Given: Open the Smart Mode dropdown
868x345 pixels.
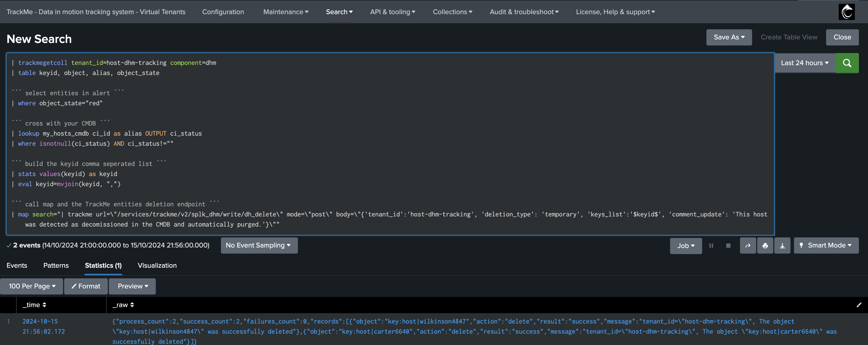Looking at the screenshot, I should pyautogui.click(x=826, y=245).
